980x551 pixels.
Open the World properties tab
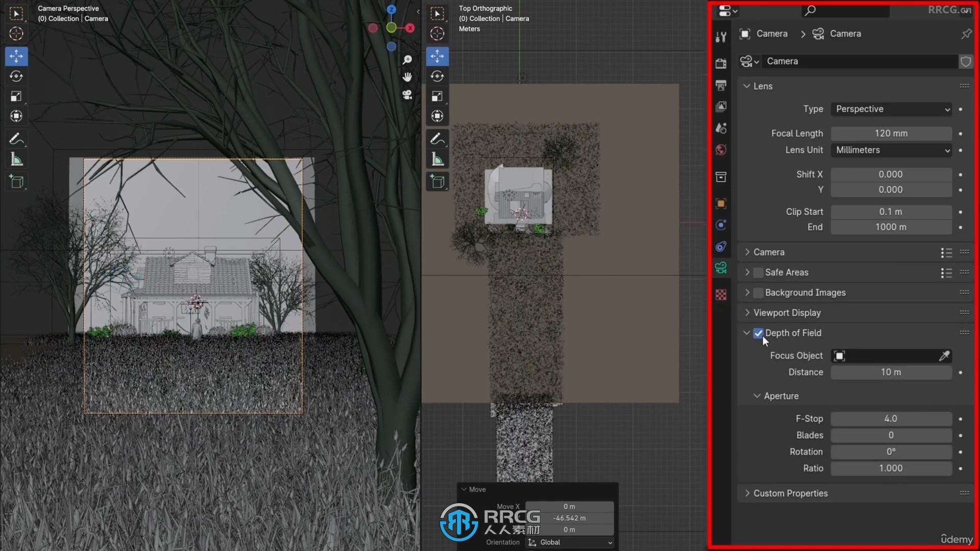[x=721, y=150]
